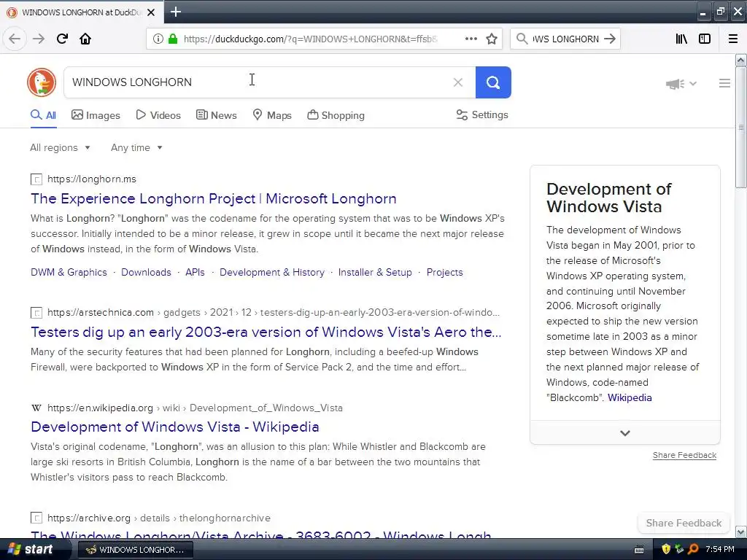This screenshot has height=560, width=747.
Task: Open Development & History sitelink
Action: pyautogui.click(x=272, y=273)
